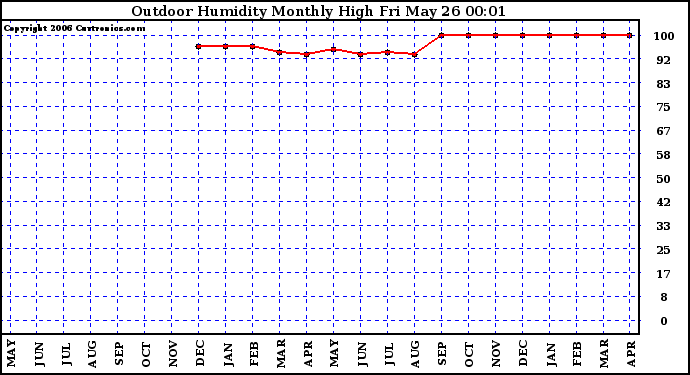
Task: Click the data point where the line first reaches 100
Action: (441, 35)
